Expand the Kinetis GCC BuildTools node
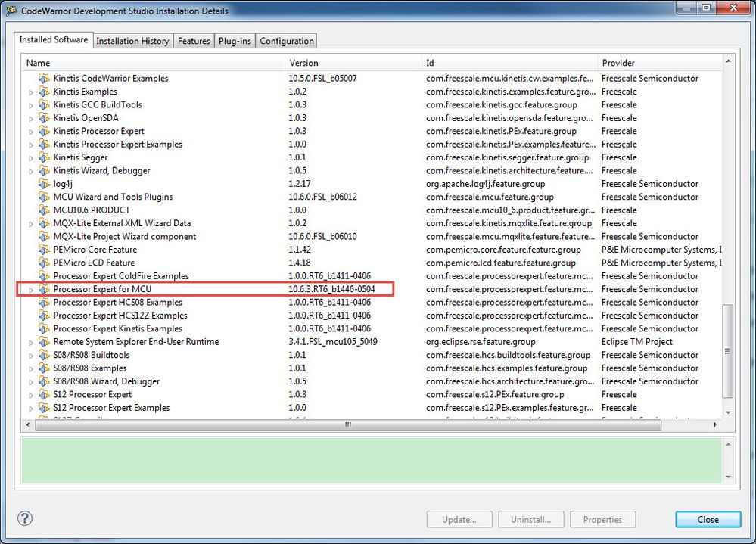This screenshot has height=544, width=756. pos(31,105)
